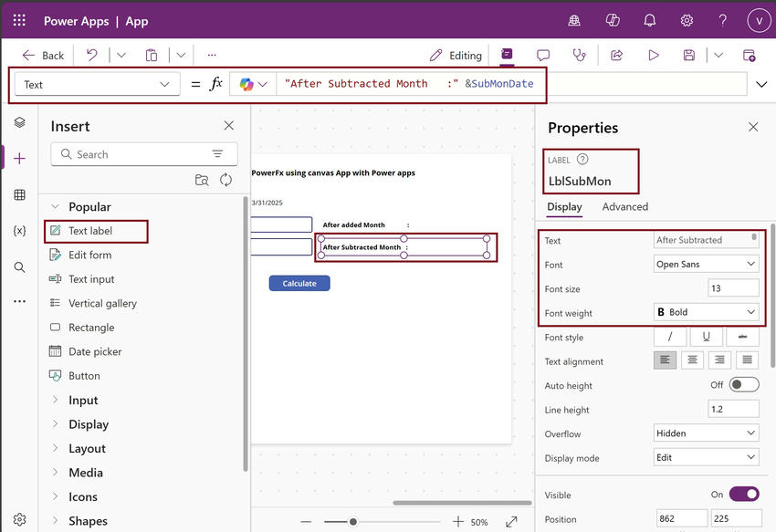Open settings gear in header
Image resolution: width=776 pixels, height=532 pixels.
(687, 20)
